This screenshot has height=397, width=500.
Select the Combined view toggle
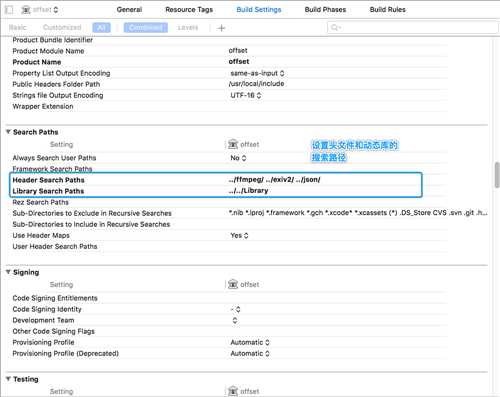146,28
